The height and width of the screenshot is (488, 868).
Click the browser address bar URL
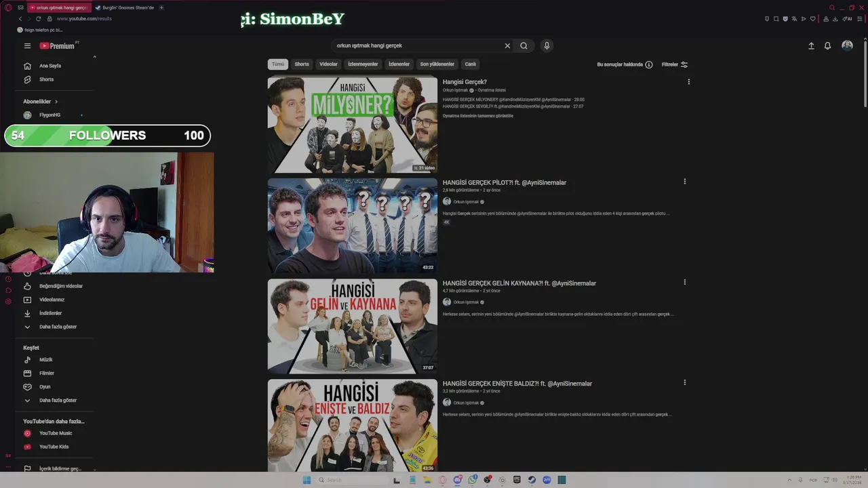coord(84,18)
